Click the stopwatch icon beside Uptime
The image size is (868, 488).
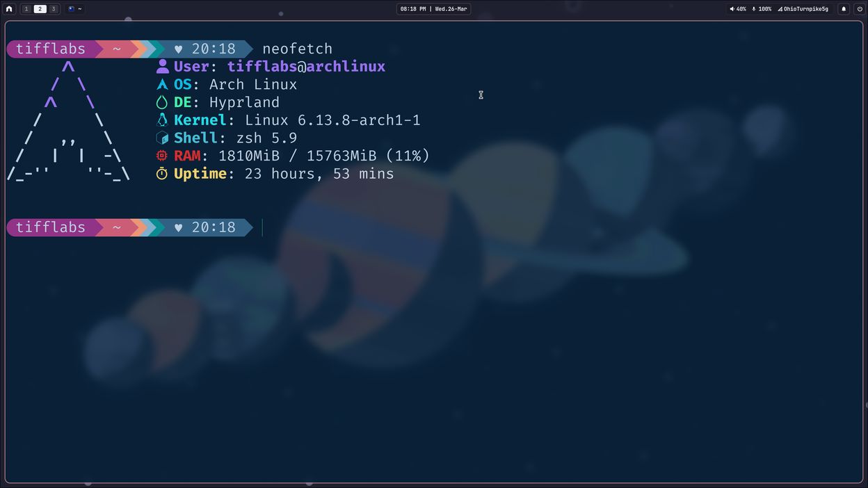(x=162, y=174)
